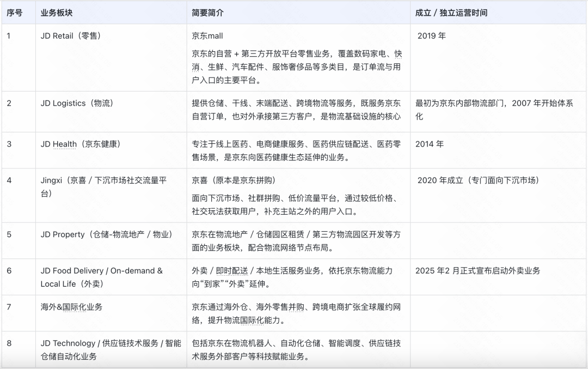Select the row number 8 cell

tap(9, 343)
